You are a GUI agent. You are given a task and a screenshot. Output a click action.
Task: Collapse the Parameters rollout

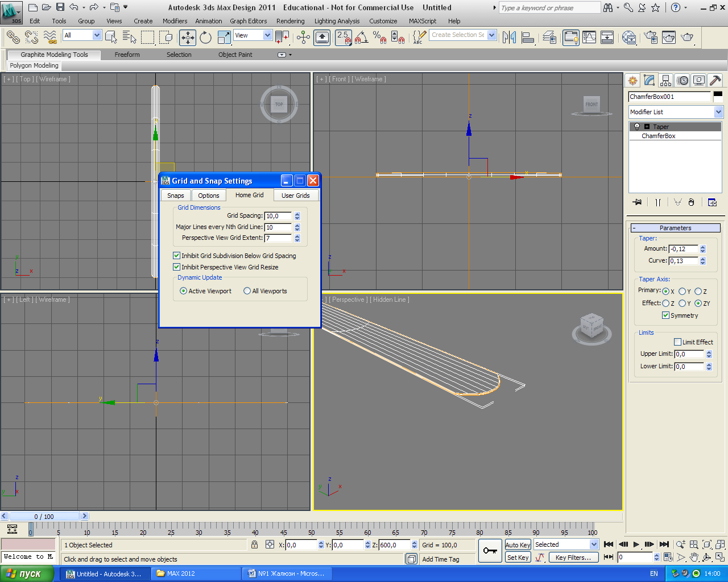pos(676,228)
